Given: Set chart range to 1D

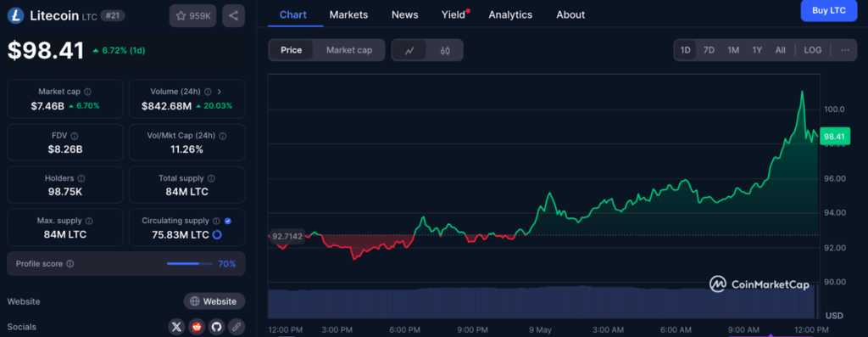Looking at the screenshot, I should (x=685, y=50).
